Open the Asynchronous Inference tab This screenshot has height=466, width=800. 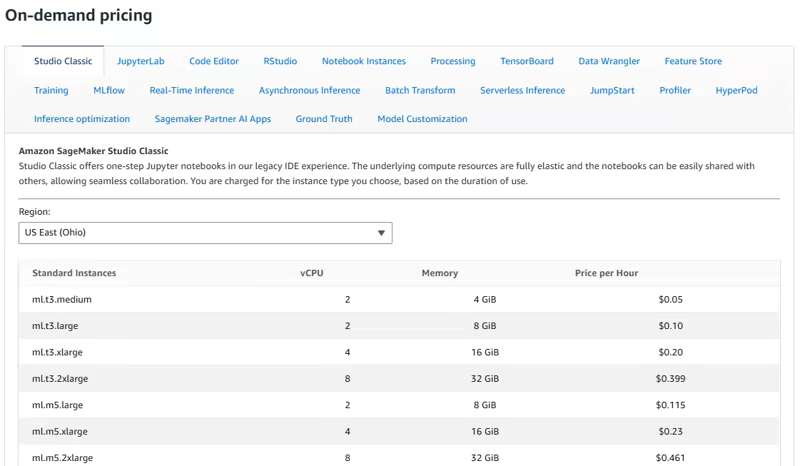pos(309,90)
